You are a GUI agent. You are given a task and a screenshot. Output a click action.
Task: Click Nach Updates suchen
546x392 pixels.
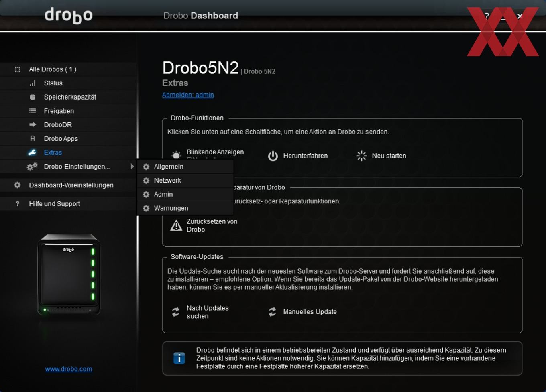coord(200,312)
